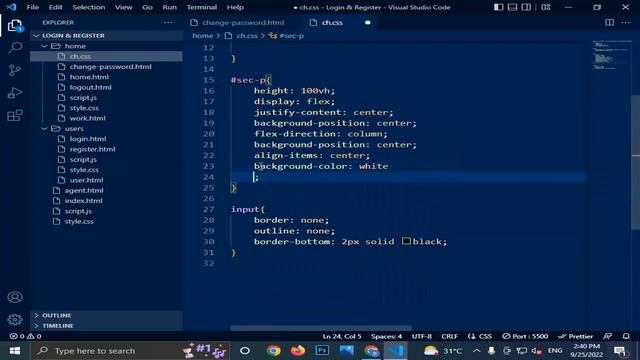
Task: Split the editor to the right
Action: 609,22
